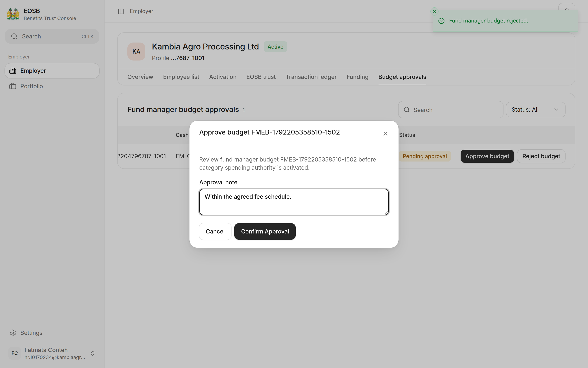
Task: Grab the Approval note resize handle
Action: coord(386,213)
